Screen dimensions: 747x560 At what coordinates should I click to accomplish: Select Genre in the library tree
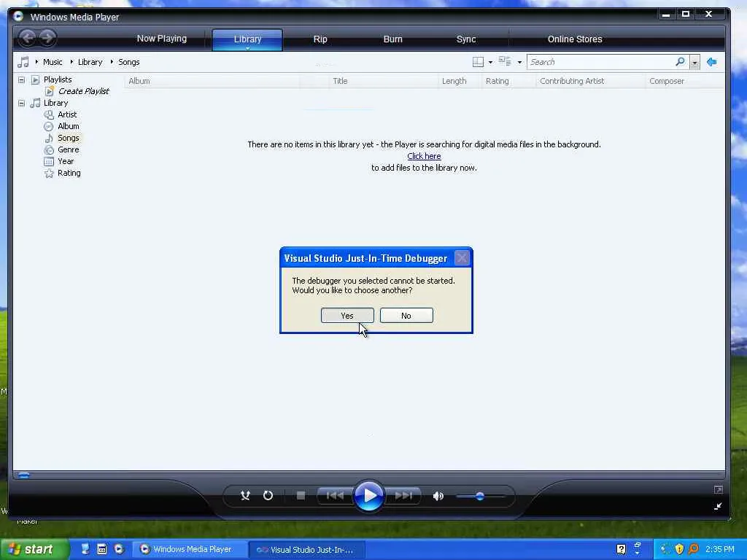[x=68, y=149]
